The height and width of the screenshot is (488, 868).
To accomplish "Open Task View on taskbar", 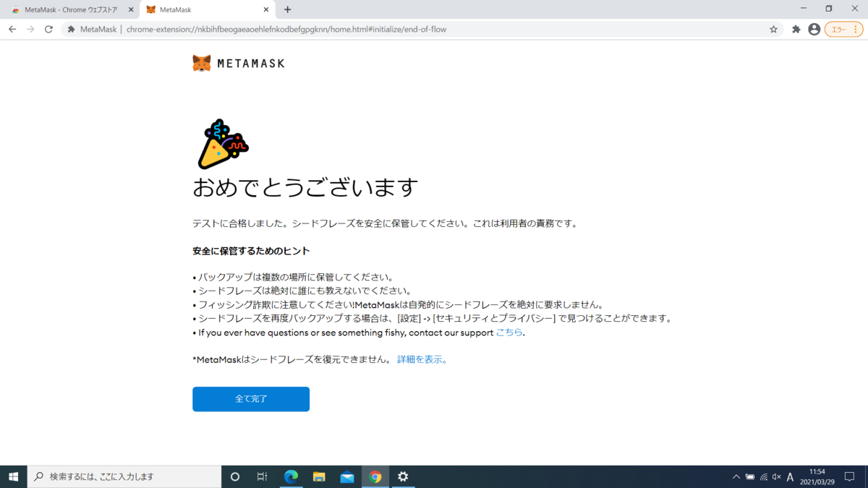I will tap(262, 476).
